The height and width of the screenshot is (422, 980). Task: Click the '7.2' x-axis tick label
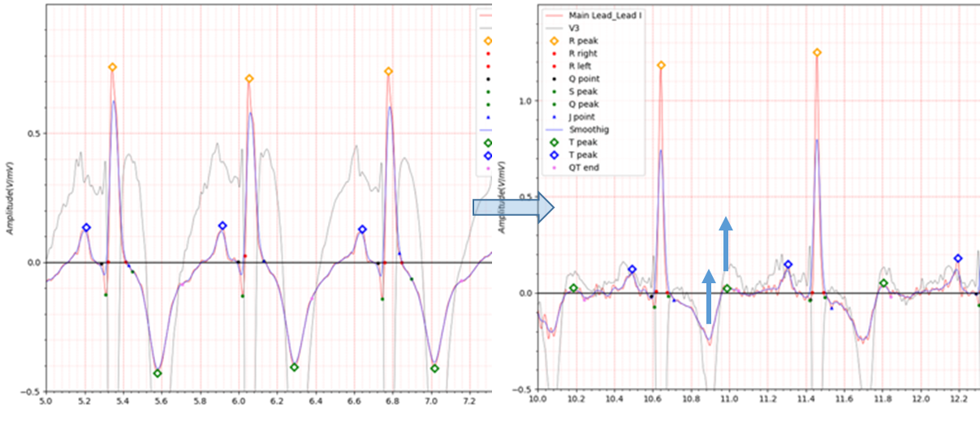click(470, 401)
